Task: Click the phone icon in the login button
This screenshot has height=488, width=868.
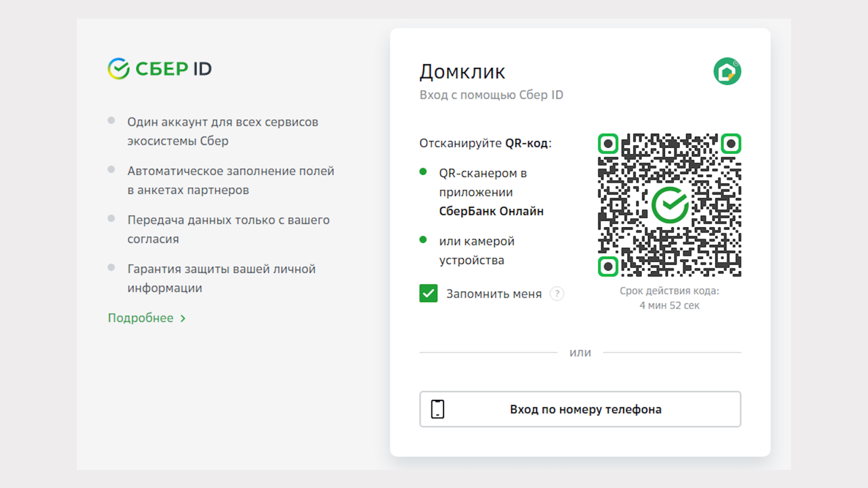Action: tap(437, 409)
